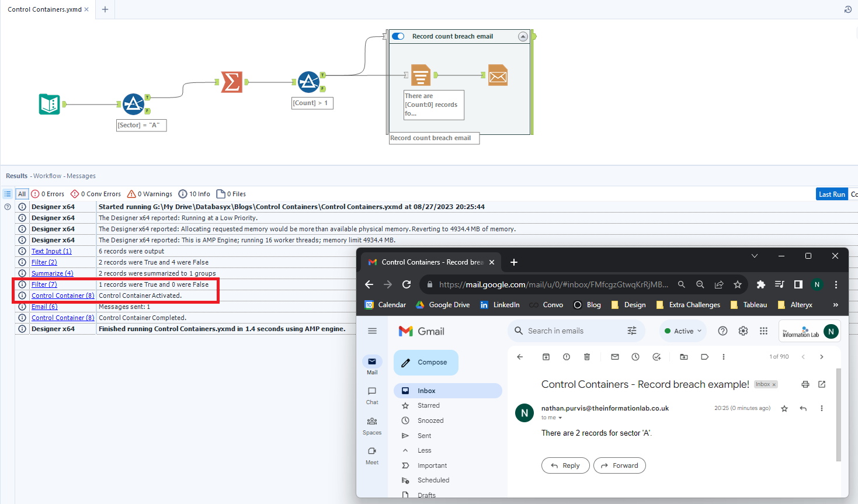Screen dimensions: 858x504
Task: Open the Filter (7) link in Results messages
Action: pos(44,284)
